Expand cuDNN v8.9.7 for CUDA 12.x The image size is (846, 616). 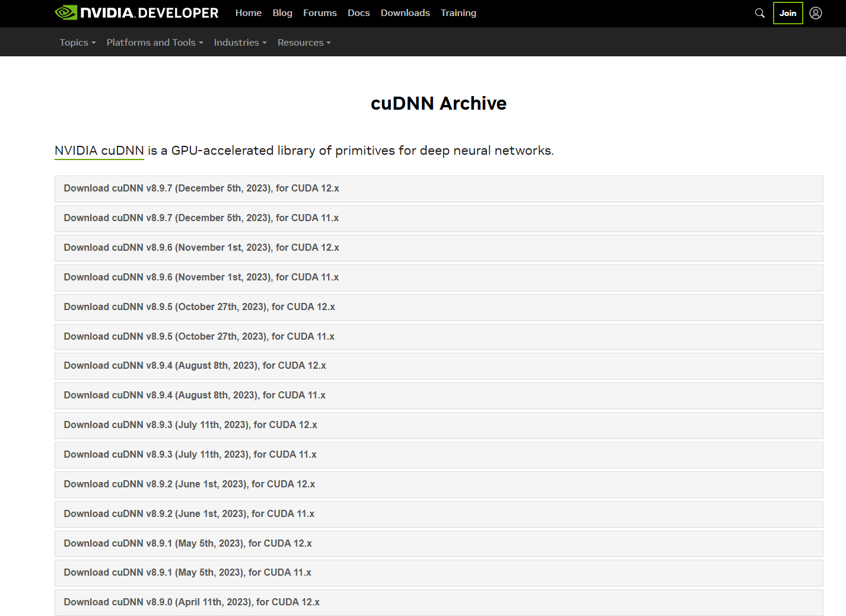pyautogui.click(x=201, y=189)
